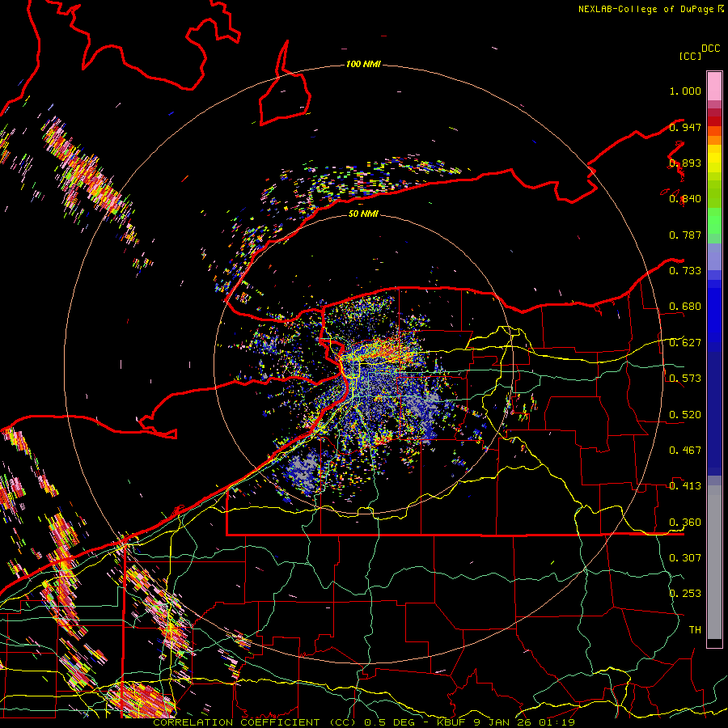The image size is (728, 728).
Task: Click the 0.680 legend value
Action: coord(685,307)
